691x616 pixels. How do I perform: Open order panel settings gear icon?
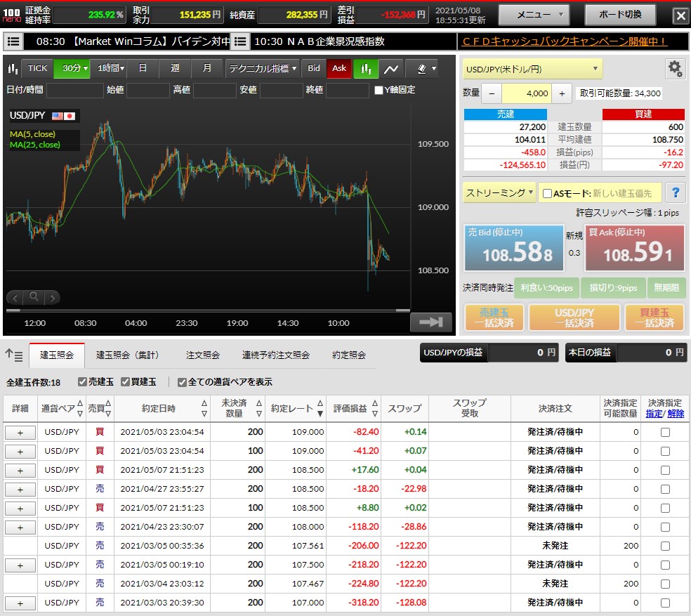pos(675,69)
